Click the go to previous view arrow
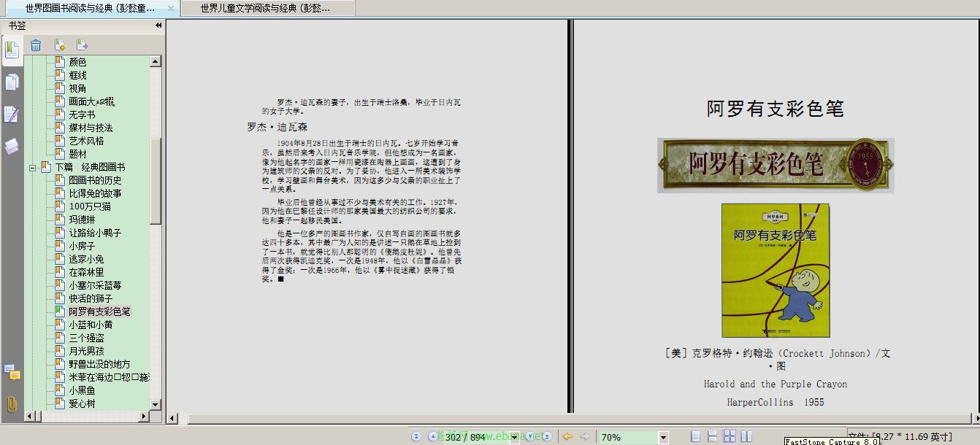The image size is (980, 445). click(x=567, y=436)
